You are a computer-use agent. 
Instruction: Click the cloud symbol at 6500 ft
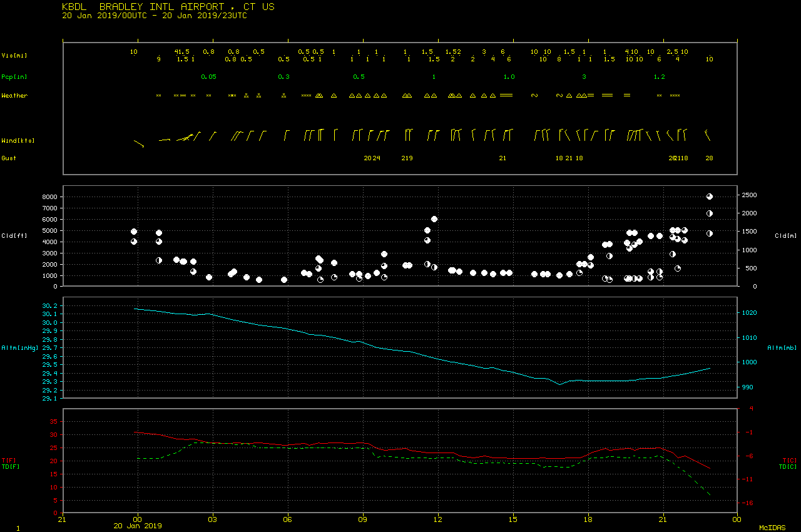coord(710,213)
